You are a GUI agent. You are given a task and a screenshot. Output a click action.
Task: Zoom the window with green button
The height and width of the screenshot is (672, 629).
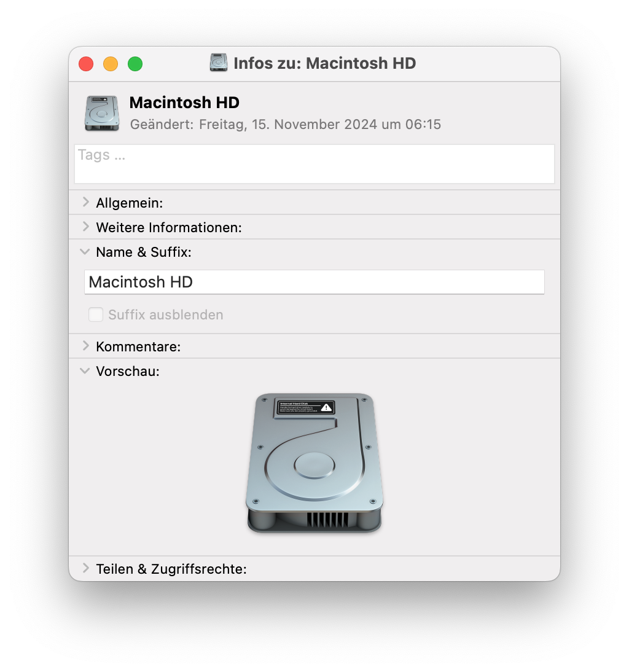[x=135, y=64]
